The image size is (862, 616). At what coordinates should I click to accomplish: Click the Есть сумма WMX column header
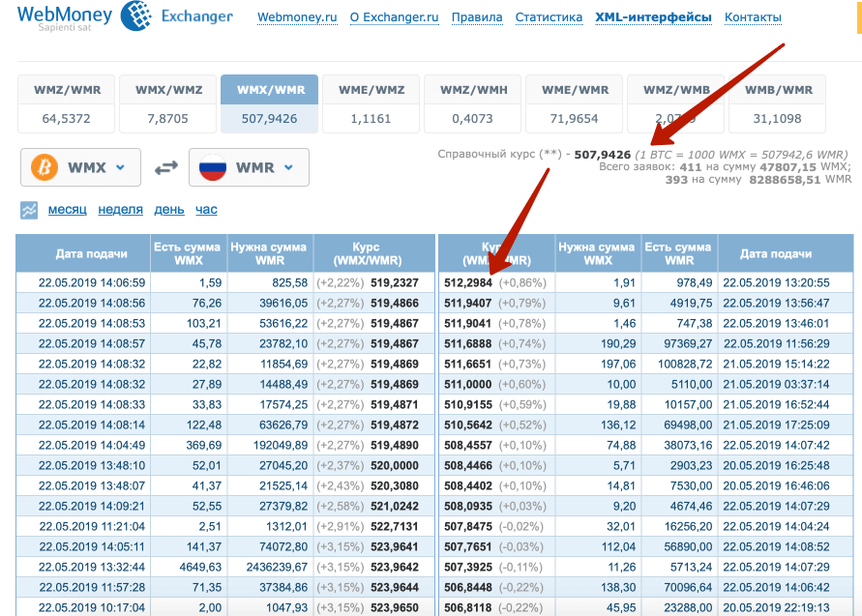coord(188,253)
